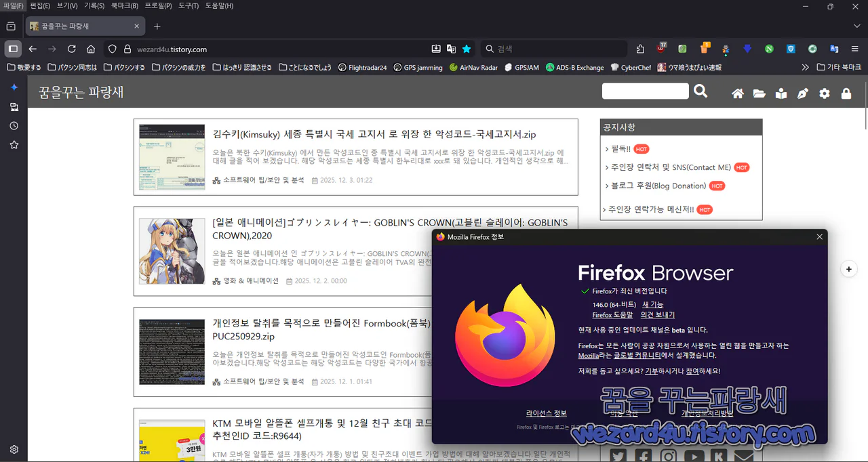Expand the ことになるでしょう bookmark folder
The height and width of the screenshot is (462, 868).
[x=304, y=67]
